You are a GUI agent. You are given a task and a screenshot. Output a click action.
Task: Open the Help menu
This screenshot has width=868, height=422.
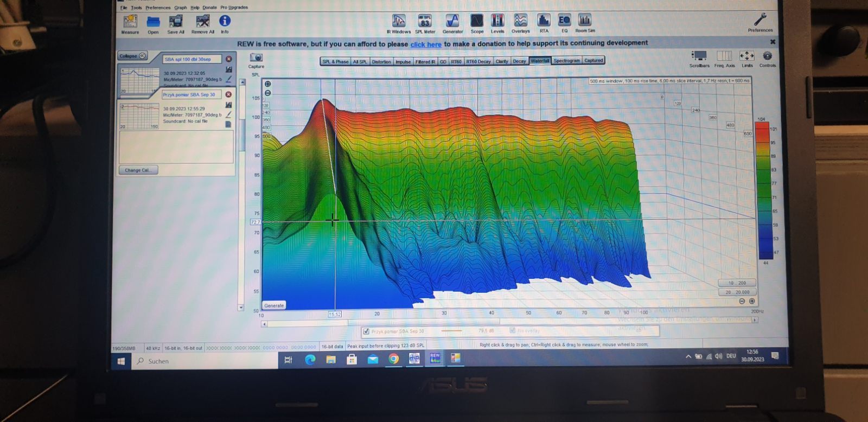click(195, 8)
